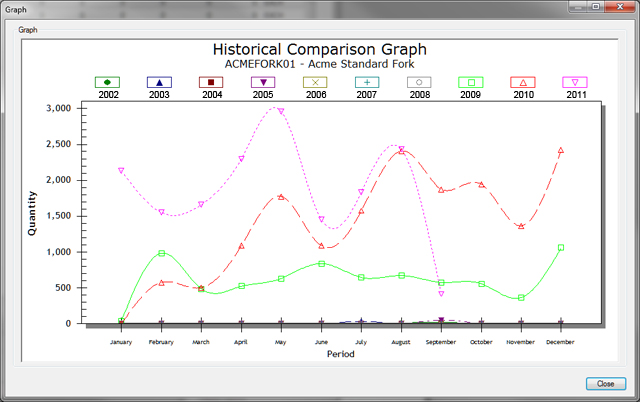Image resolution: width=640 pixels, height=402 pixels.
Task: Click the February axis label
Action: click(x=161, y=342)
